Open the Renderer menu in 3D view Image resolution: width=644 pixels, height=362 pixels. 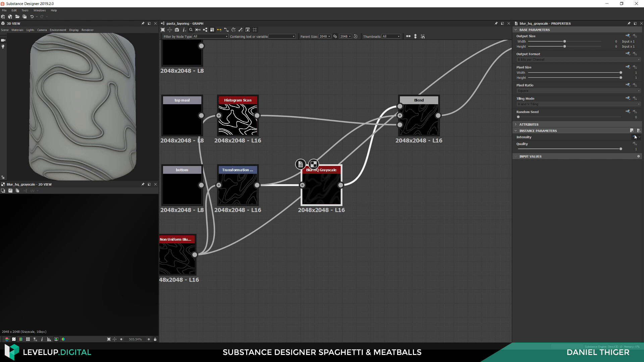click(87, 30)
